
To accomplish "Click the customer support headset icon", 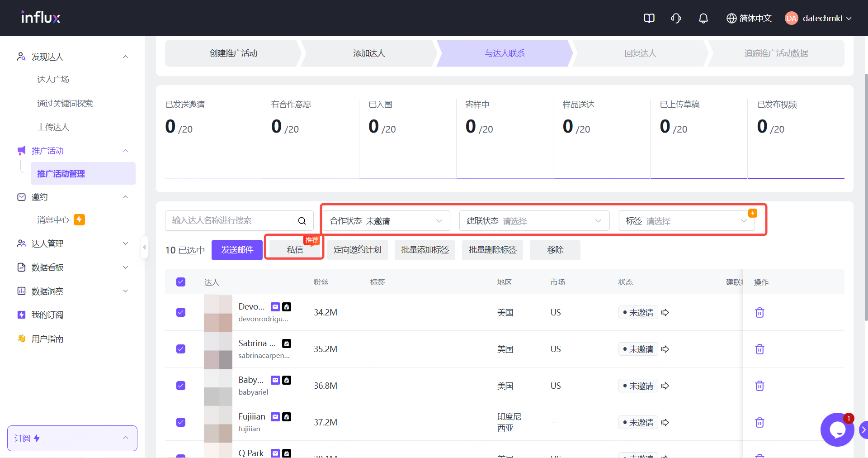I will [676, 18].
